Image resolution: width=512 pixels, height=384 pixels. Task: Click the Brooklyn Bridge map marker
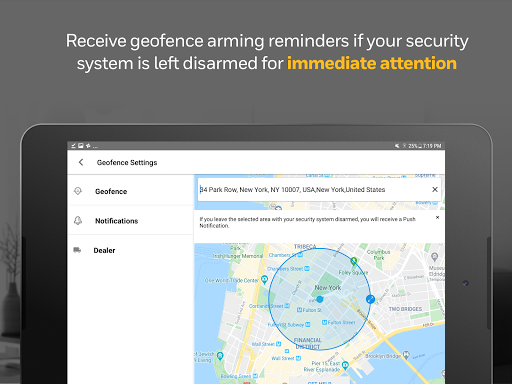click(406, 355)
